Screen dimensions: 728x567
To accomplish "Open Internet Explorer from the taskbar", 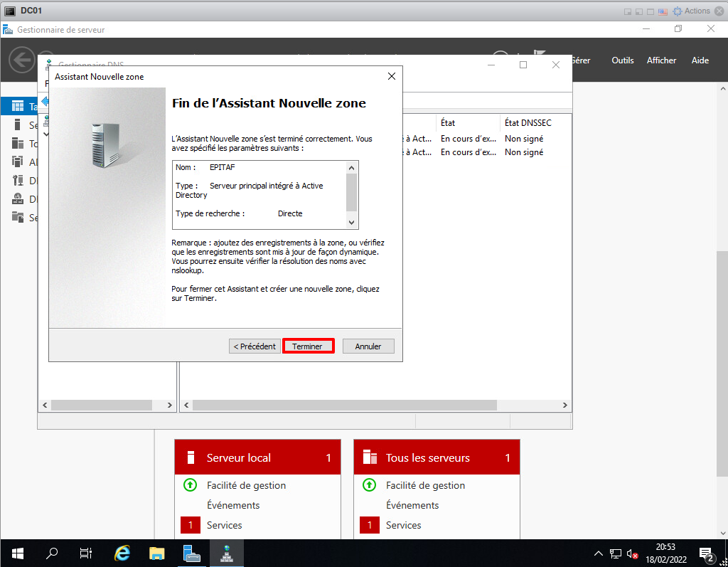I will click(x=123, y=553).
